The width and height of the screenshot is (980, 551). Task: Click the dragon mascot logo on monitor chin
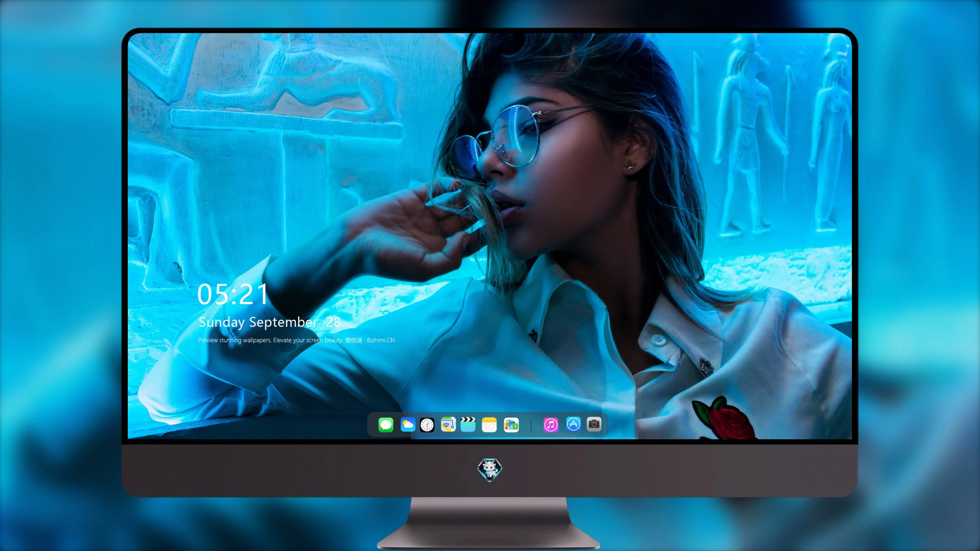point(490,470)
